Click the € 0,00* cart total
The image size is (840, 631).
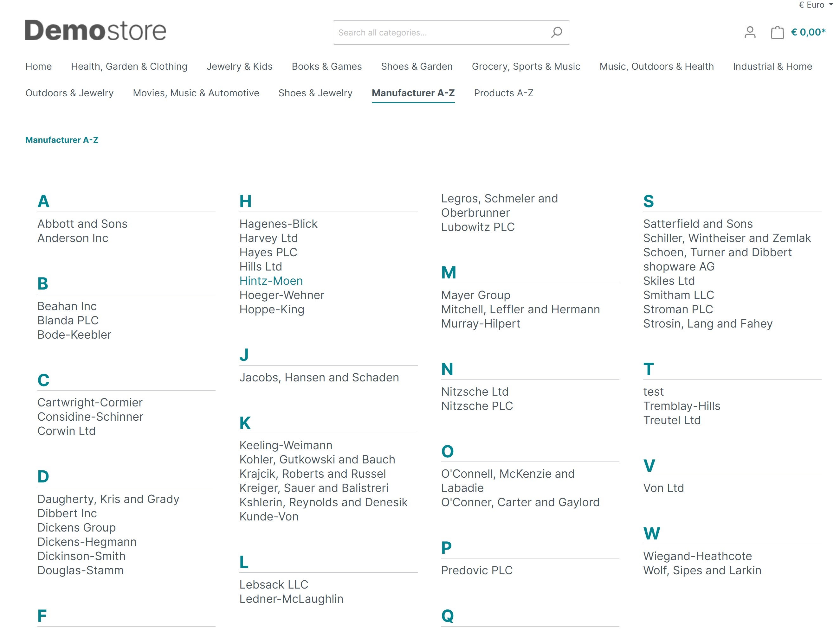pos(808,33)
